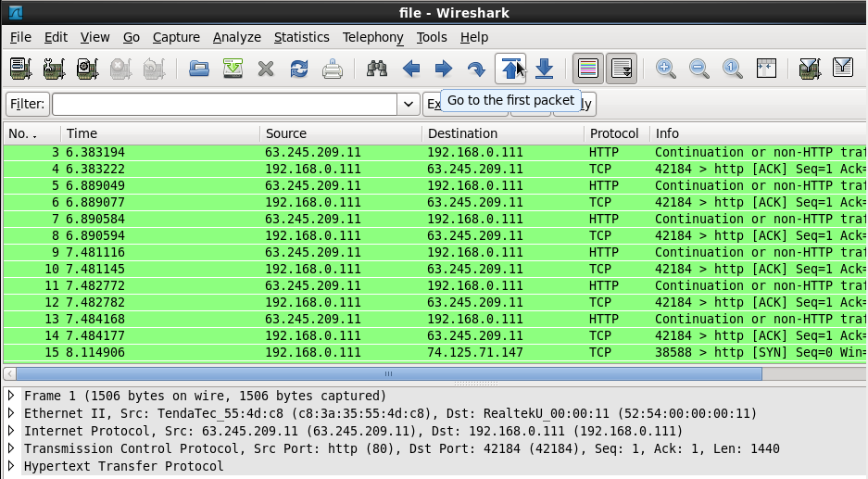Sort by the Protocol column header
This screenshot has height=479, width=868.
(x=617, y=133)
